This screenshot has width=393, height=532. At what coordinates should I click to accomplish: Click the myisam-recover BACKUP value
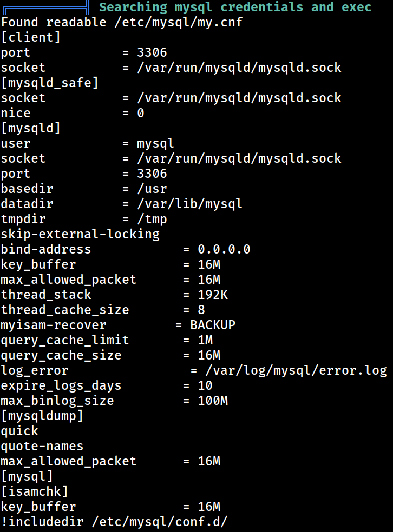(x=213, y=325)
